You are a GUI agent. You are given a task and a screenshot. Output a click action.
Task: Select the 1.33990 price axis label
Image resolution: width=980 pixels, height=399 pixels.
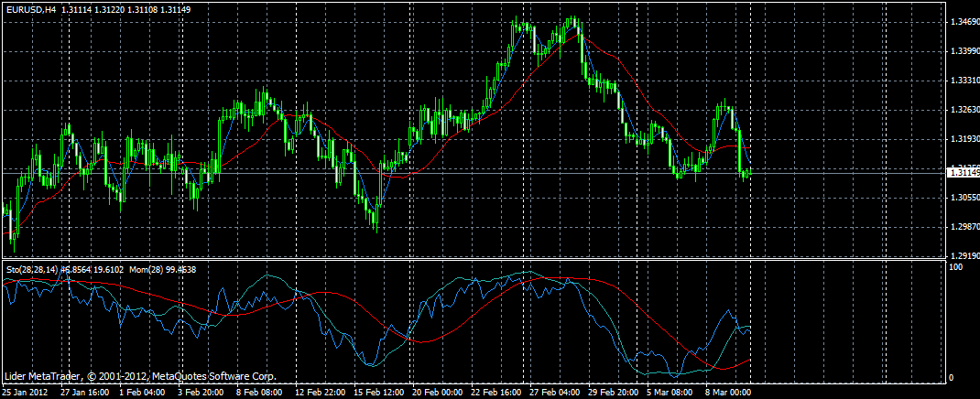[964, 51]
